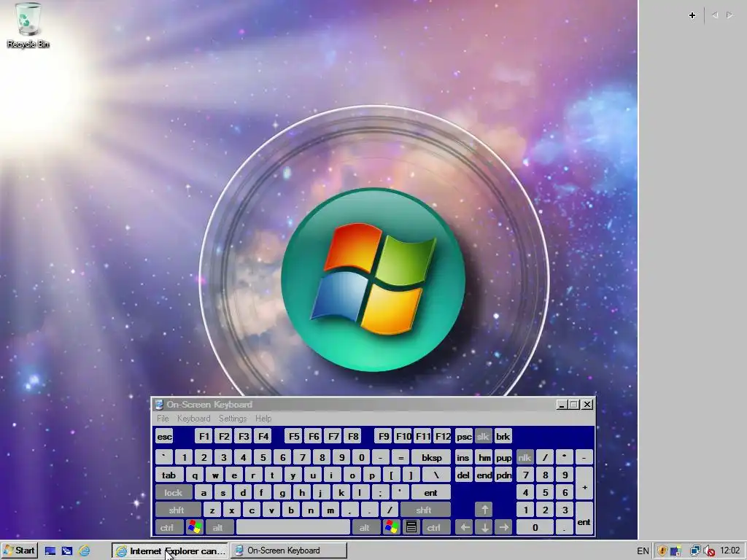
Task: Open the Settings menu
Action: 233,418
